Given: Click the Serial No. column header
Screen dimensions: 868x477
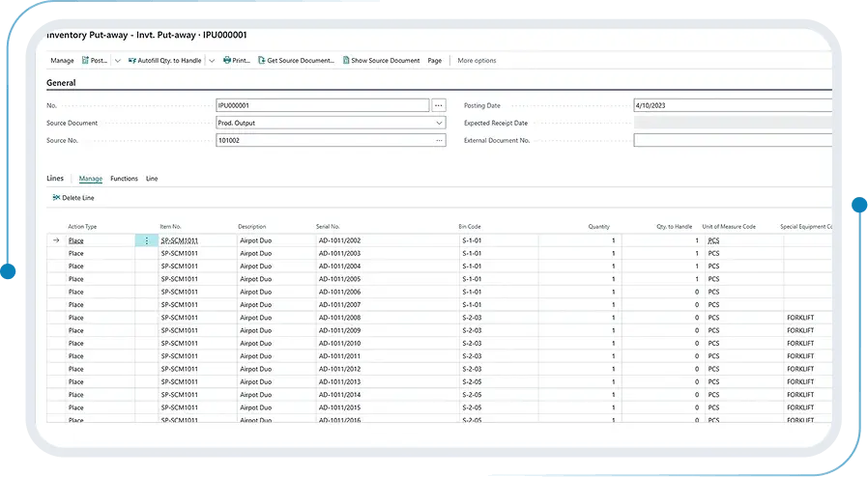Looking at the screenshot, I should coord(328,227).
